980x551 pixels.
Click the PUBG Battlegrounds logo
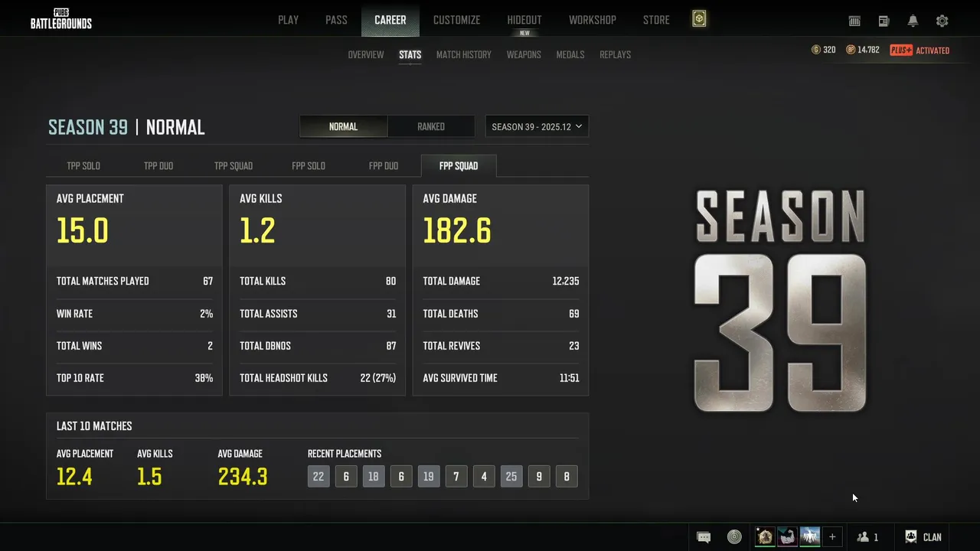(61, 19)
